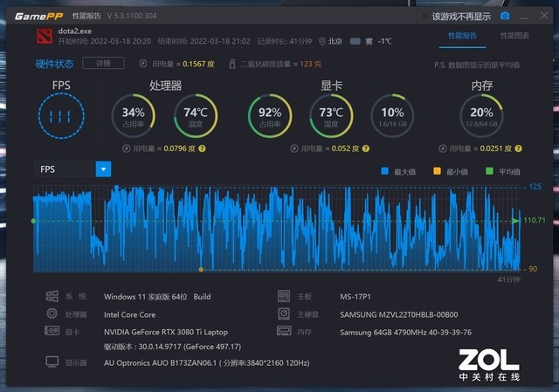The image size is (559, 392).
Task: Click the 硬件状态 section heading
Action: click(x=54, y=64)
